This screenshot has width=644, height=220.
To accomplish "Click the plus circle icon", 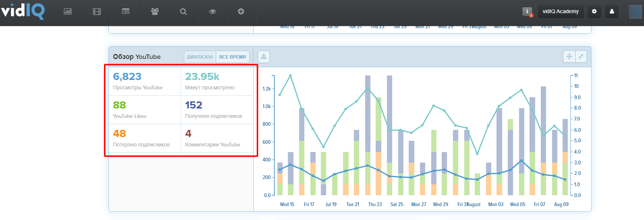I will click(x=241, y=12).
